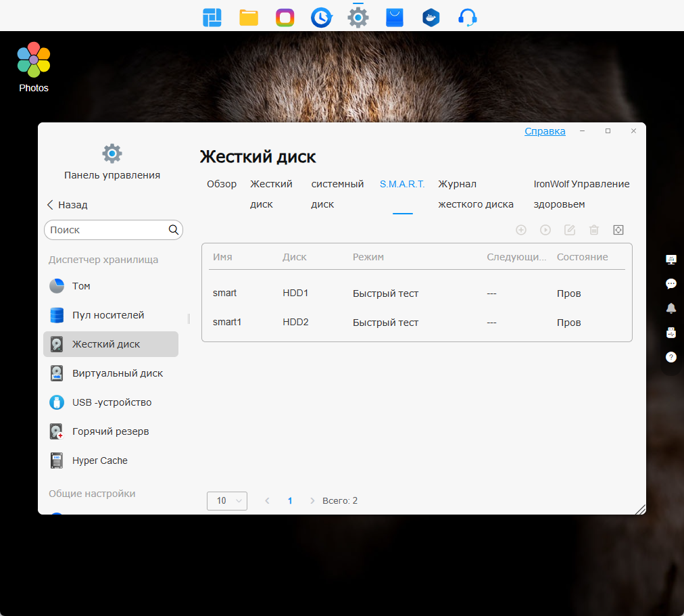Select Горячий резерв in the sidebar
The width and height of the screenshot is (684, 616).
coord(111,431)
